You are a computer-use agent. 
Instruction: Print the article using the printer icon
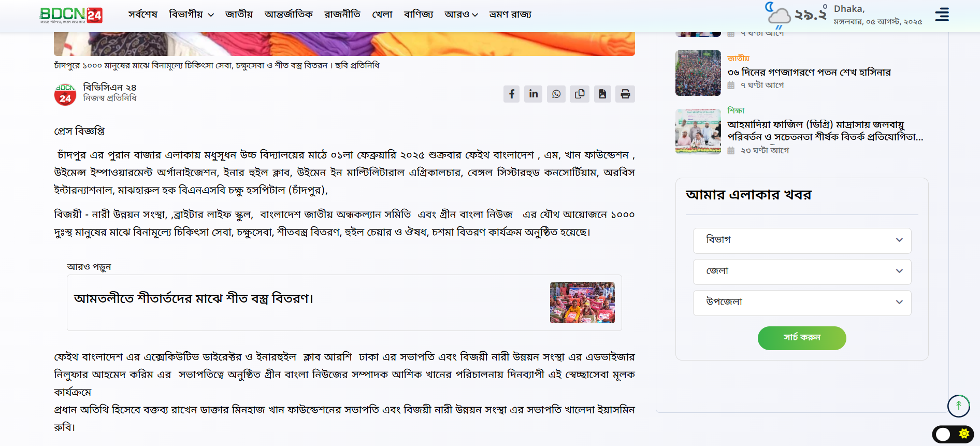click(625, 94)
